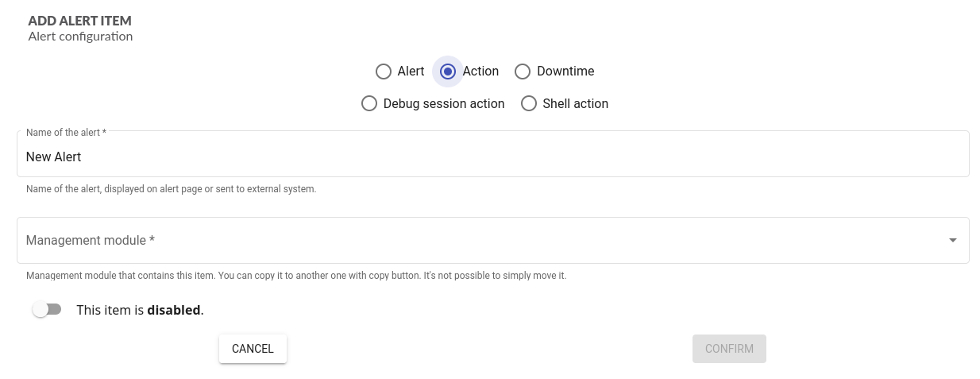The image size is (980, 379).
Task: Select the Downtime radio button
Action: (x=523, y=72)
